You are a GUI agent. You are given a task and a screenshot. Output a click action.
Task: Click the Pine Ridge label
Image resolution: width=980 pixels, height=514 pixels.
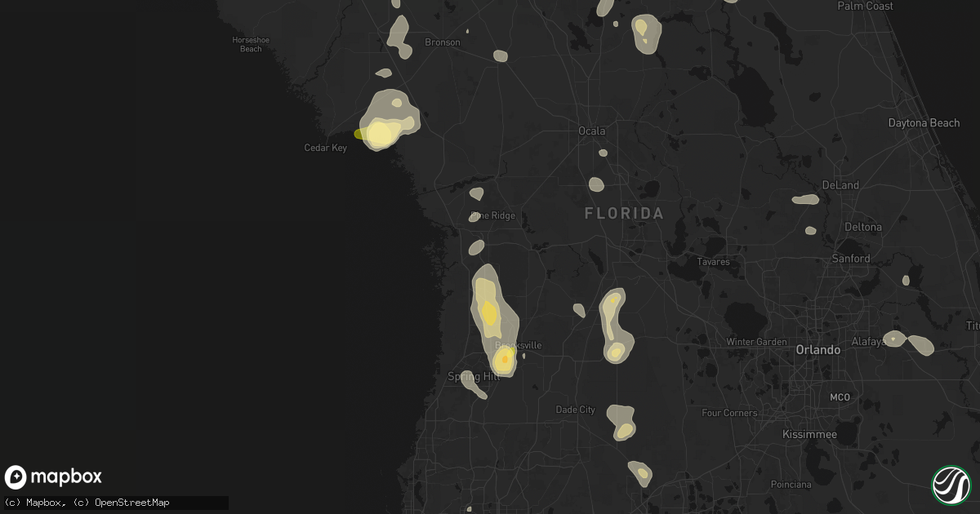click(x=493, y=215)
